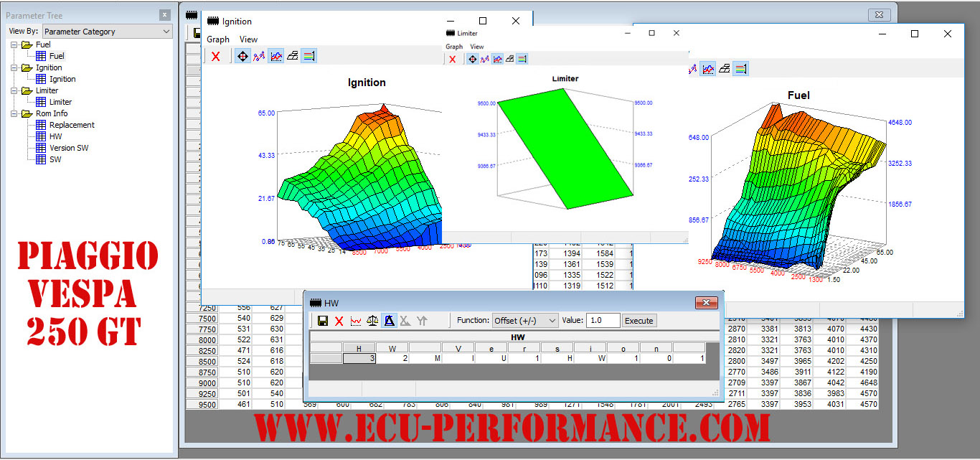This screenshot has width=980, height=460.
Task: Save using the floppy disk icon in HW window
Action: coord(323,321)
